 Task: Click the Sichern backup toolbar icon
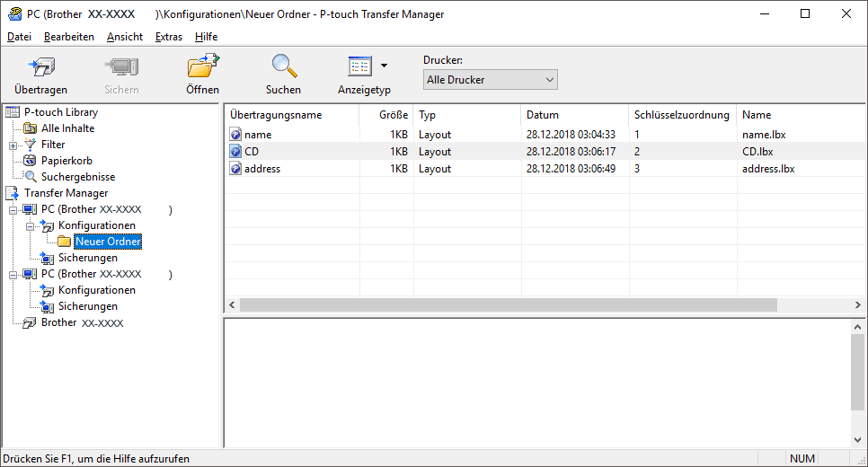(122, 67)
